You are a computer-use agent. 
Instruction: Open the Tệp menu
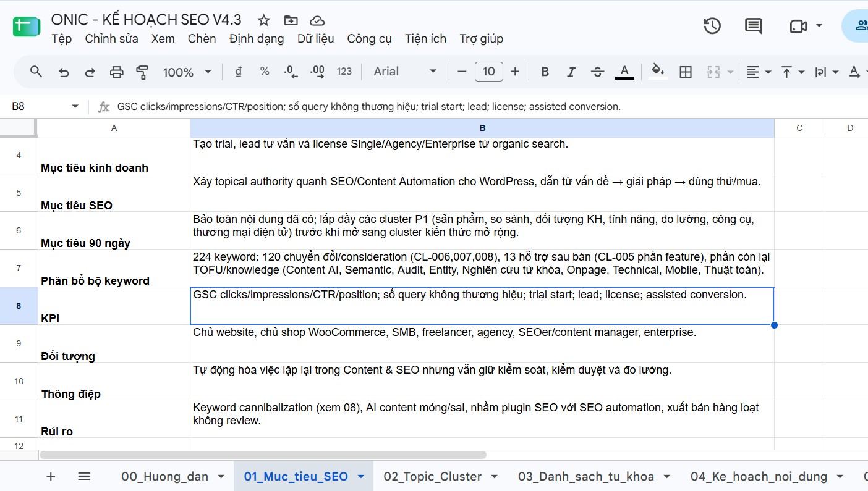(x=62, y=38)
